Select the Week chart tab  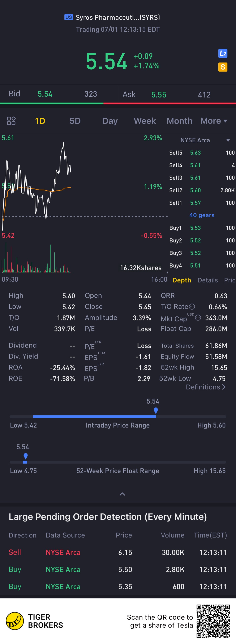coord(145,121)
